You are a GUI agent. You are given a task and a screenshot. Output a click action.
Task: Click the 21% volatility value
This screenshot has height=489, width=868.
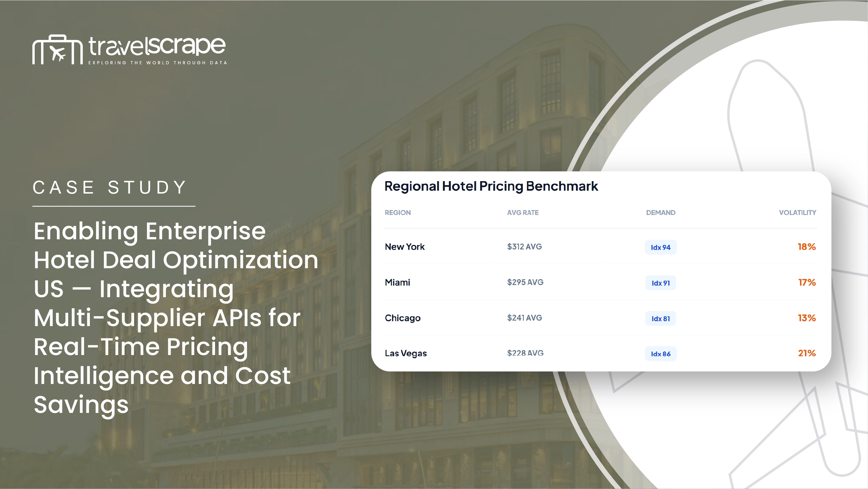click(807, 353)
